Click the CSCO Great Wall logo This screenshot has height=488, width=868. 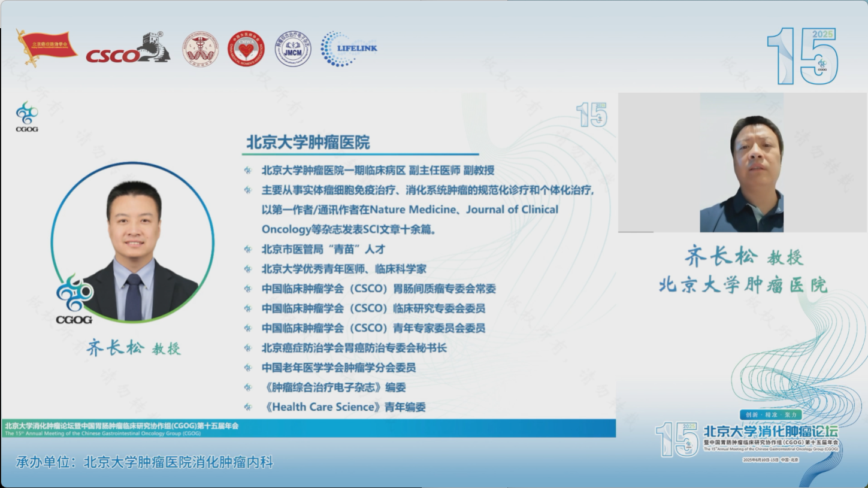(x=127, y=49)
